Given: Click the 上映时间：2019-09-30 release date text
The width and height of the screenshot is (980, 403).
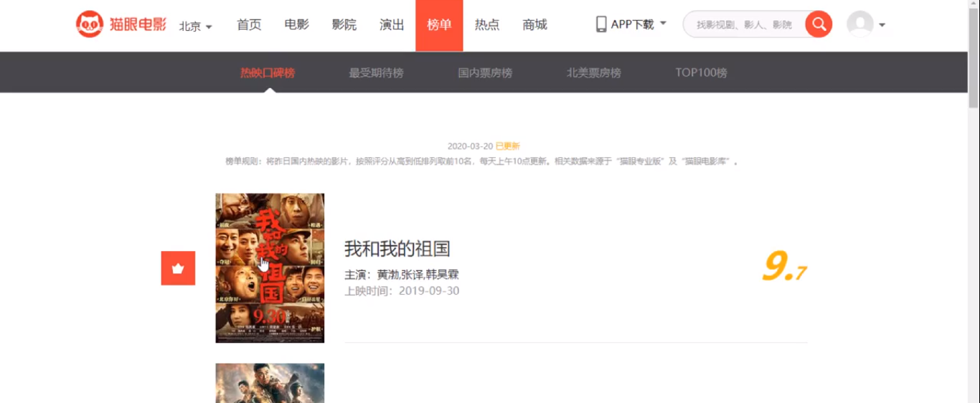Looking at the screenshot, I should click(402, 290).
